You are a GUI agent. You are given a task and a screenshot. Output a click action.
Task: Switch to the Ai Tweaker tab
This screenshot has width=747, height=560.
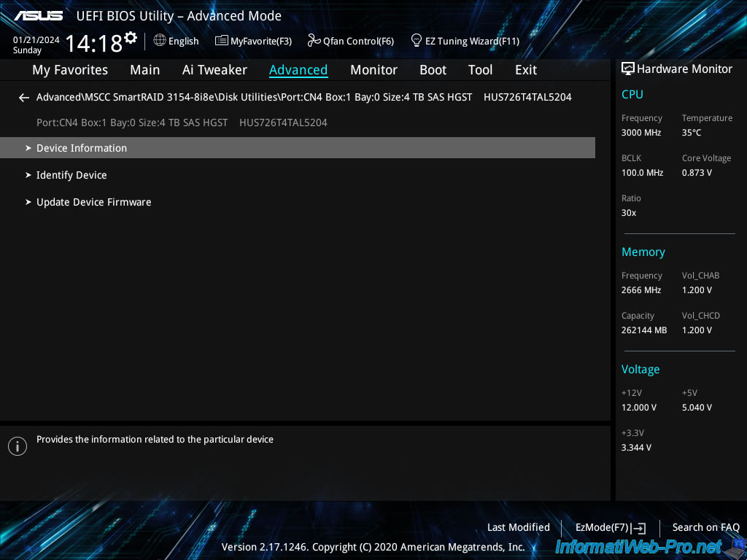pos(214,70)
